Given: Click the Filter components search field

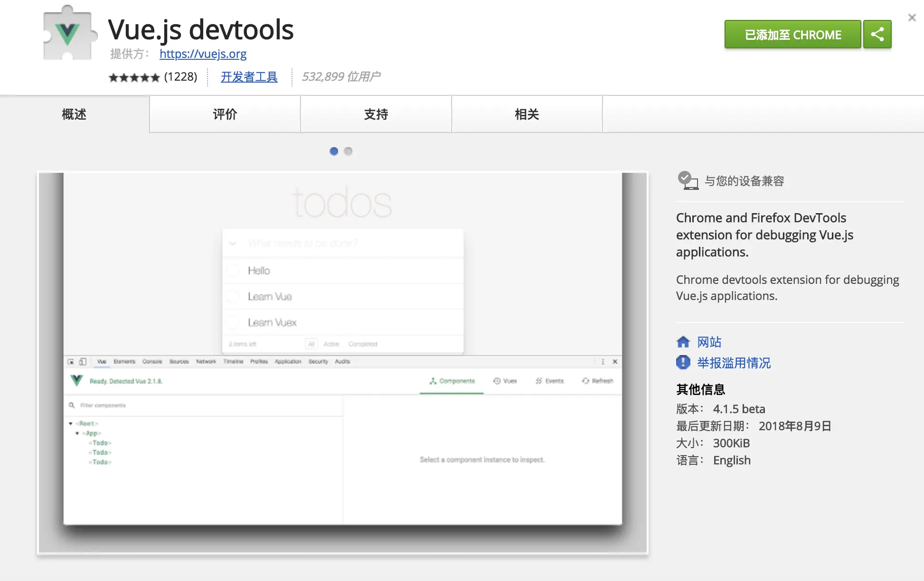Looking at the screenshot, I should point(119,405).
